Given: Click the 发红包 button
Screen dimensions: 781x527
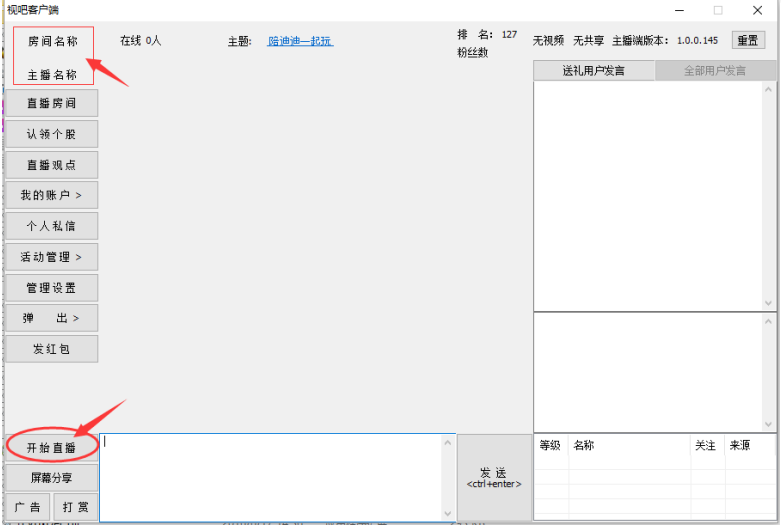Looking at the screenshot, I should 51,348.
